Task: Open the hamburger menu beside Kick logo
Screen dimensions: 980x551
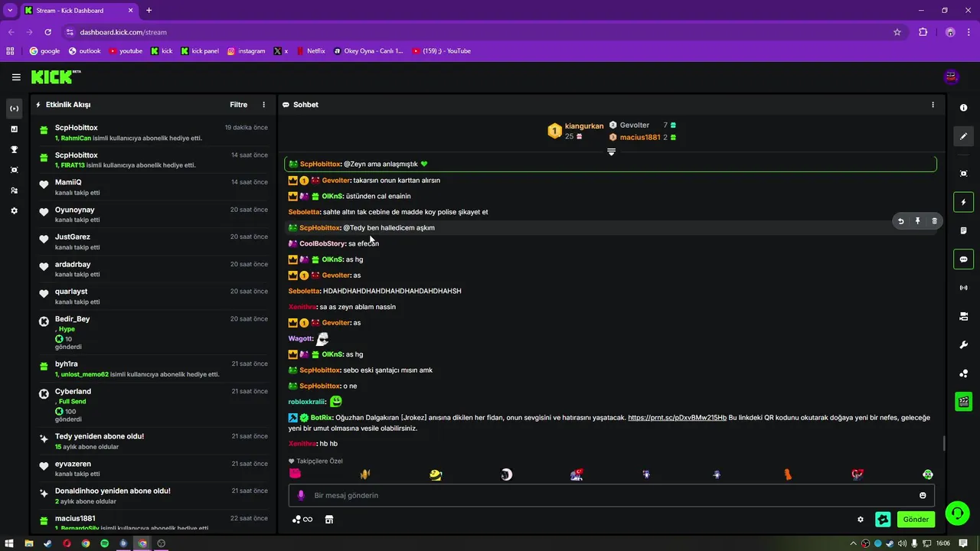Action: 16,77
